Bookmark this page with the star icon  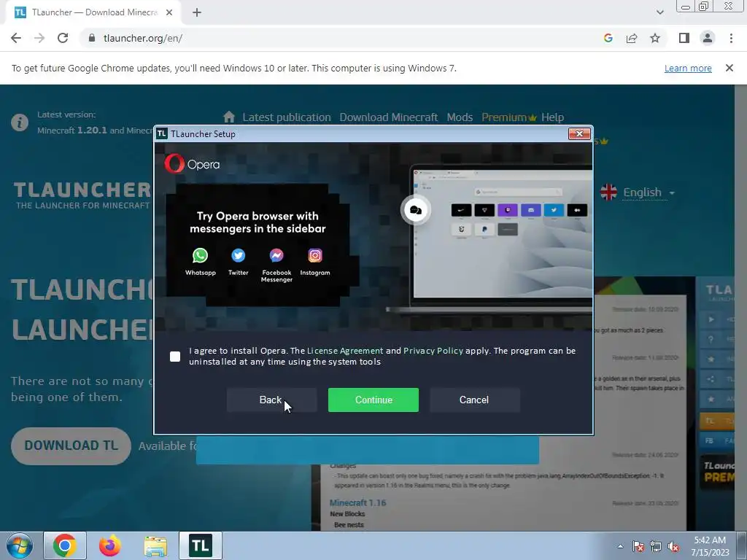click(655, 38)
